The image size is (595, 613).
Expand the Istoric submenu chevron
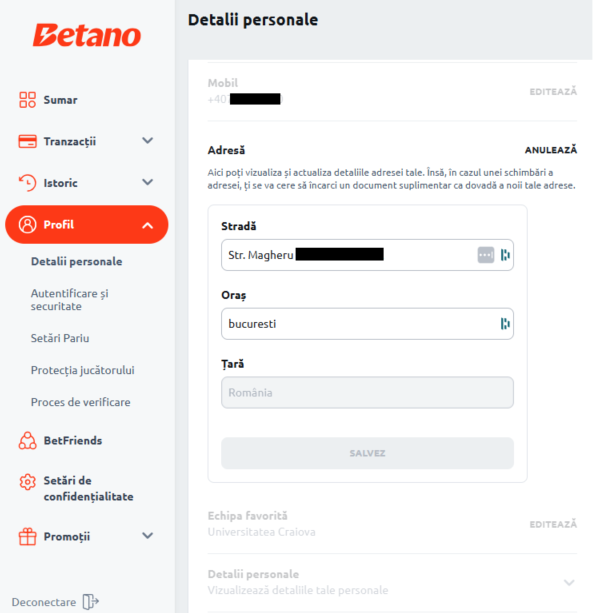147,182
